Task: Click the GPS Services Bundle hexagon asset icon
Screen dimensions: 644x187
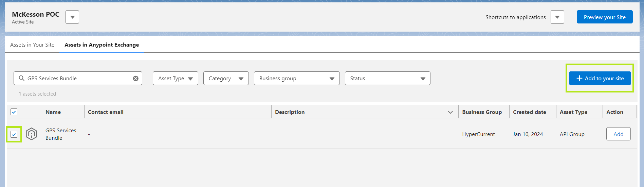Action: point(32,134)
